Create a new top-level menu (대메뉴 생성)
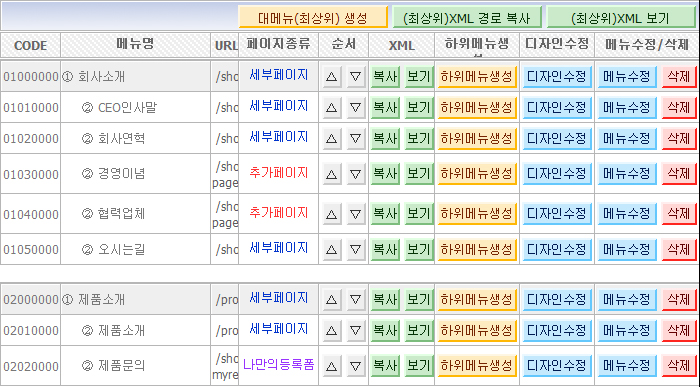The height and width of the screenshot is (387, 700). [313, 18]
